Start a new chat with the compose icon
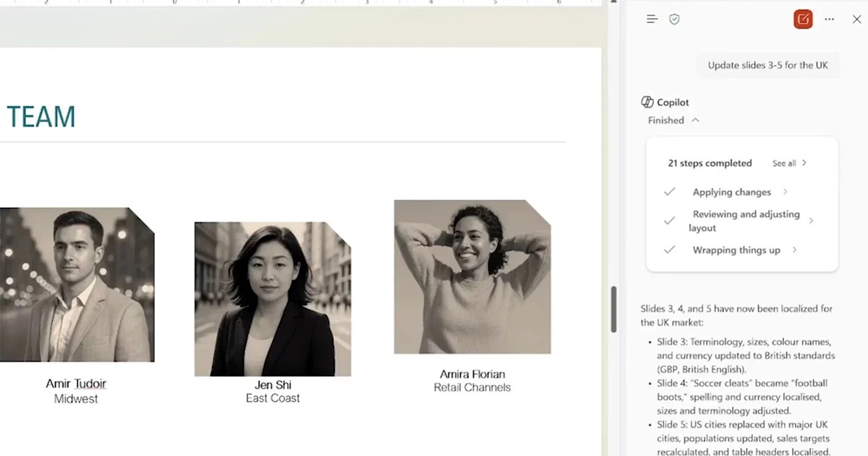The image size is (868, 456). [x=801, y=19]
